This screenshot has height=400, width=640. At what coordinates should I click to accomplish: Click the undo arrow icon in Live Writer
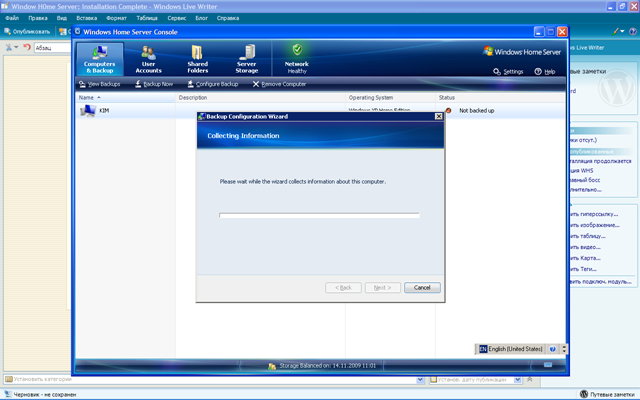point(27,47)
